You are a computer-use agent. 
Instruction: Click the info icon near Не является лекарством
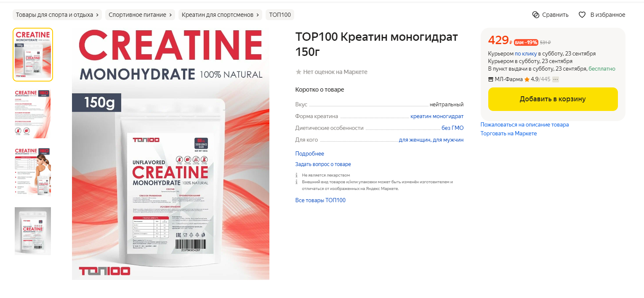tap(297, 175)
